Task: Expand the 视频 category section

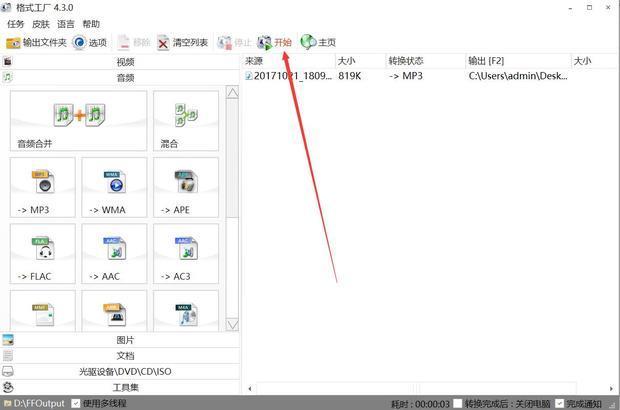Action: point(125,62)
